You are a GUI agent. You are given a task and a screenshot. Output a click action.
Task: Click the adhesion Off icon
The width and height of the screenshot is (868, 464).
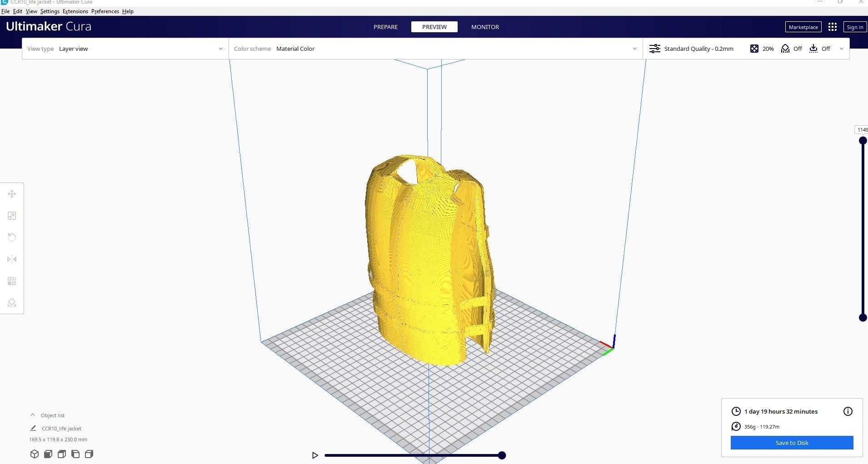813,49
